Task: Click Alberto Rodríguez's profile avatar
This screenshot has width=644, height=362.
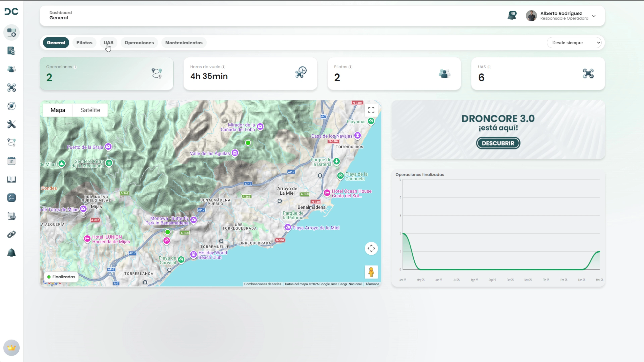Action: [531, 16]
